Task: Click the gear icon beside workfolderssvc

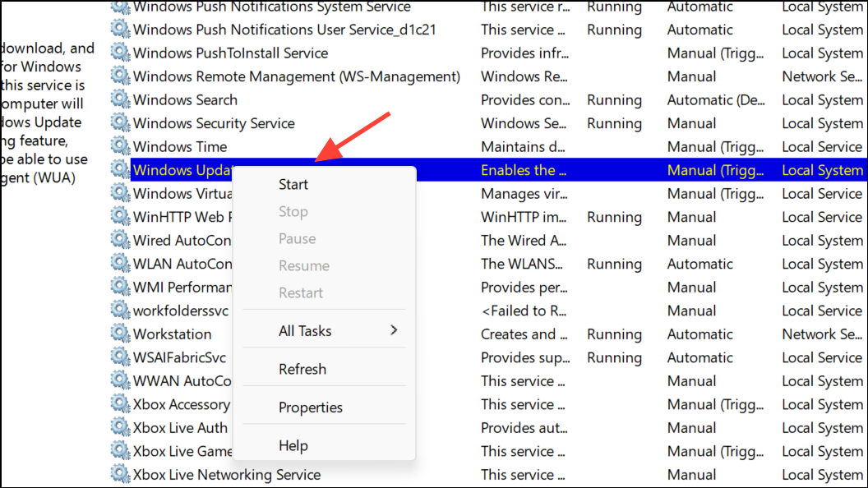Action: point(120,310)
